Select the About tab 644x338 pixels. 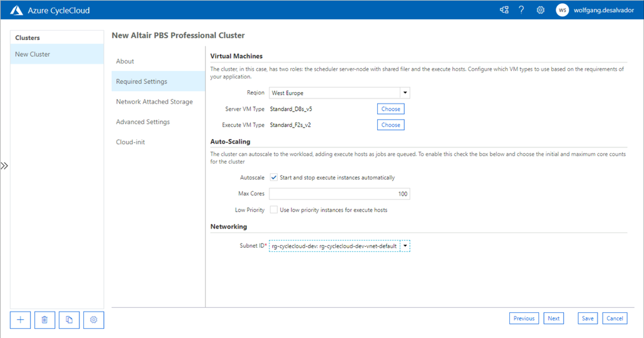[x=158, y=61]
